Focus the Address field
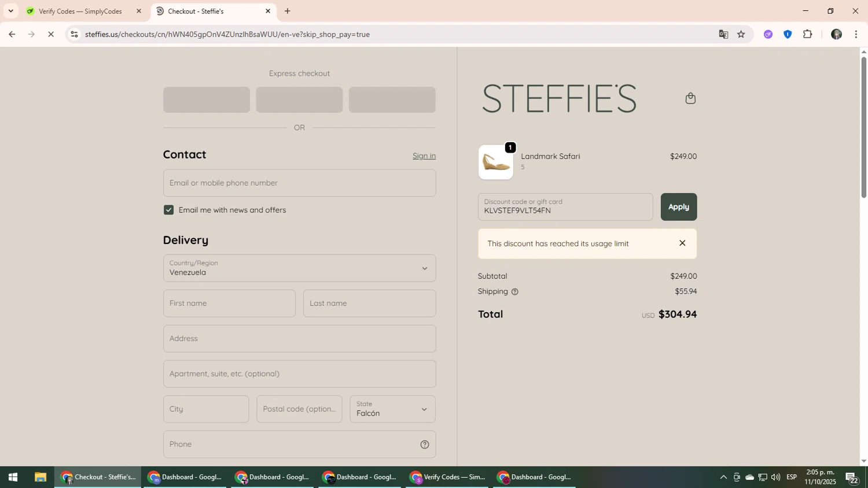 click(x=299, y=339)
